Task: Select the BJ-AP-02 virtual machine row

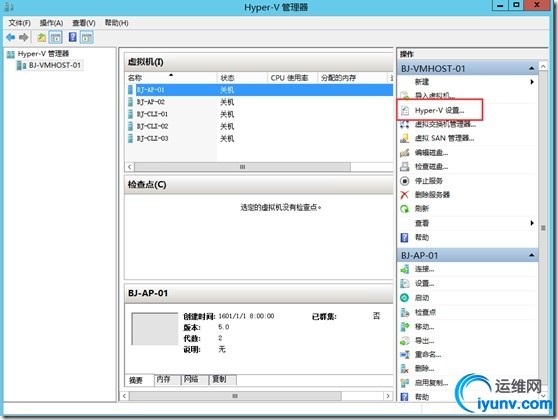Action: (259, 102)
